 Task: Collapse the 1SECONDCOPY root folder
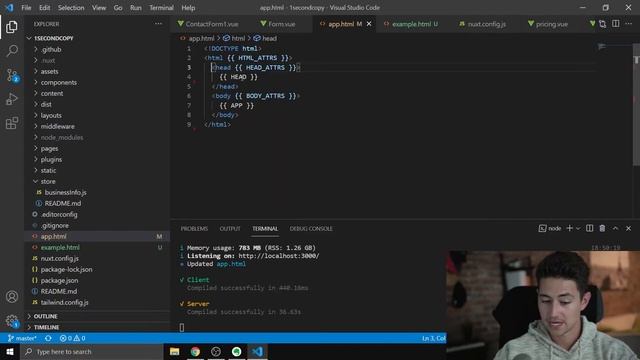(x=54, y=38)
